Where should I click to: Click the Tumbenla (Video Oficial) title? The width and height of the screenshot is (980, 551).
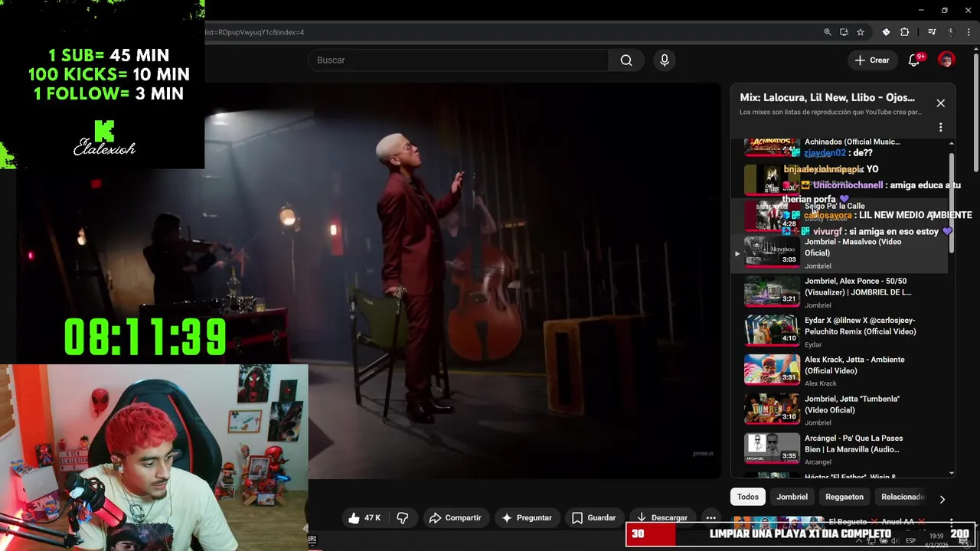click(x=852, y=404)
